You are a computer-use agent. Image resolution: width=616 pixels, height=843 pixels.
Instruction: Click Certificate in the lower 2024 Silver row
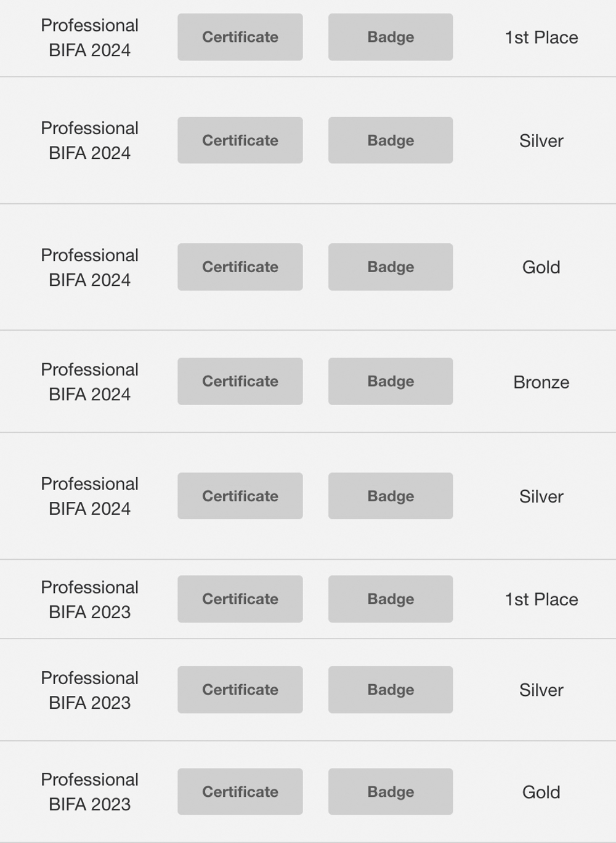tap(240, 496)
